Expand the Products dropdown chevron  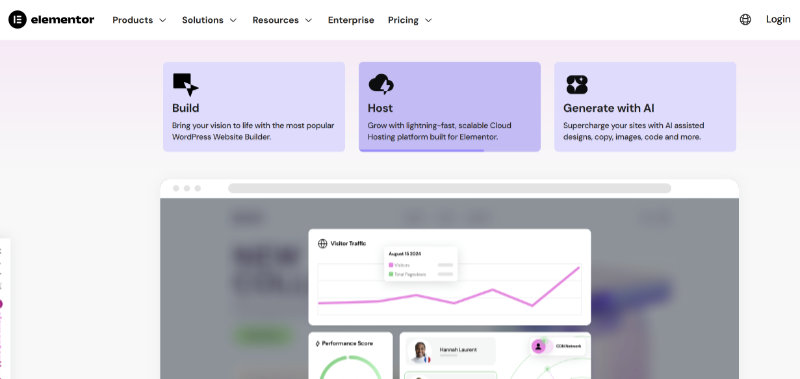[163, 20]
